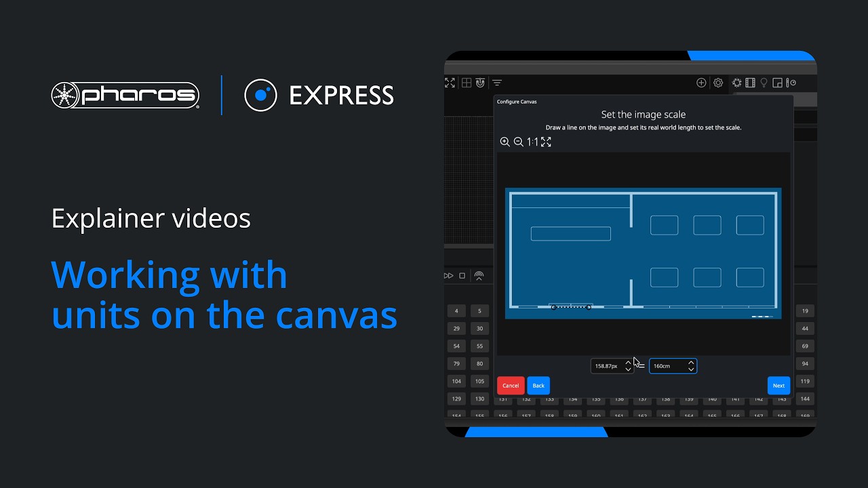The image size is (868, 488).
Task: Zoom out with the magnifier minus icon
Action: pos(518,142)
